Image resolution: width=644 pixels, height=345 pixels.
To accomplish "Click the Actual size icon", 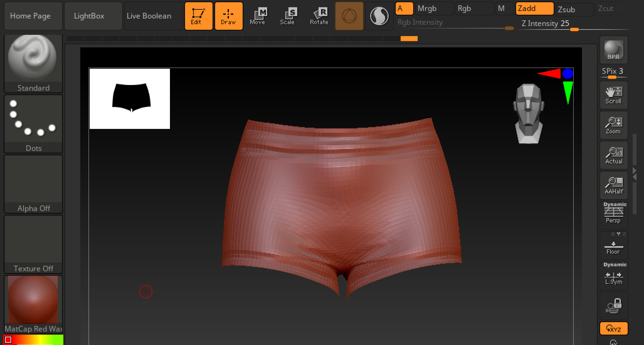I will pyautogui.click(x=614, y=155).
